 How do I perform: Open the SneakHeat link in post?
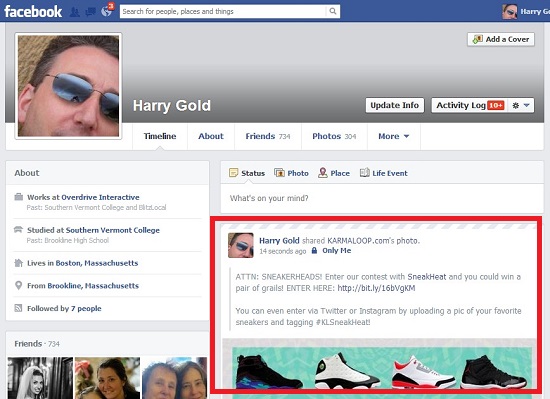tap(427, 277)
